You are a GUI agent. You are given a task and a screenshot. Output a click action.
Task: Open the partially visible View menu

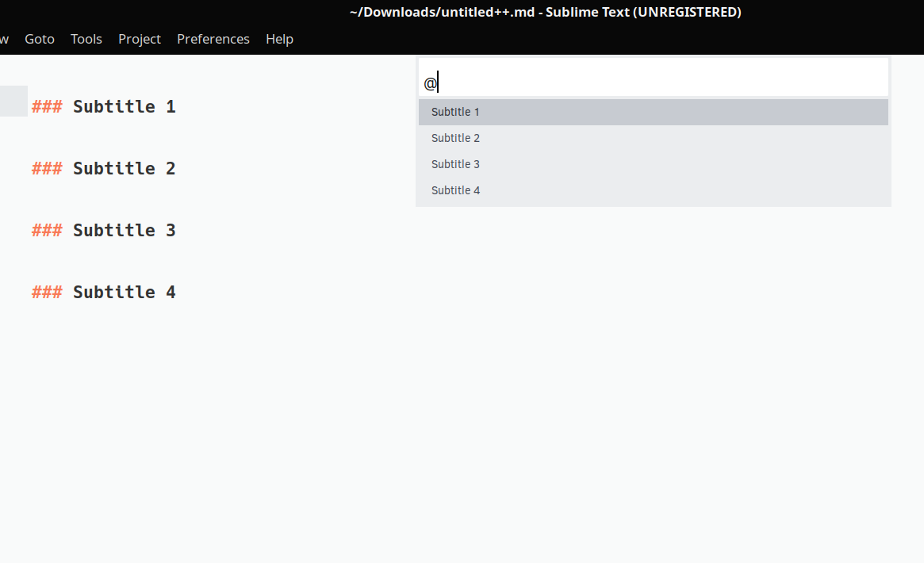tap(4, 39)
